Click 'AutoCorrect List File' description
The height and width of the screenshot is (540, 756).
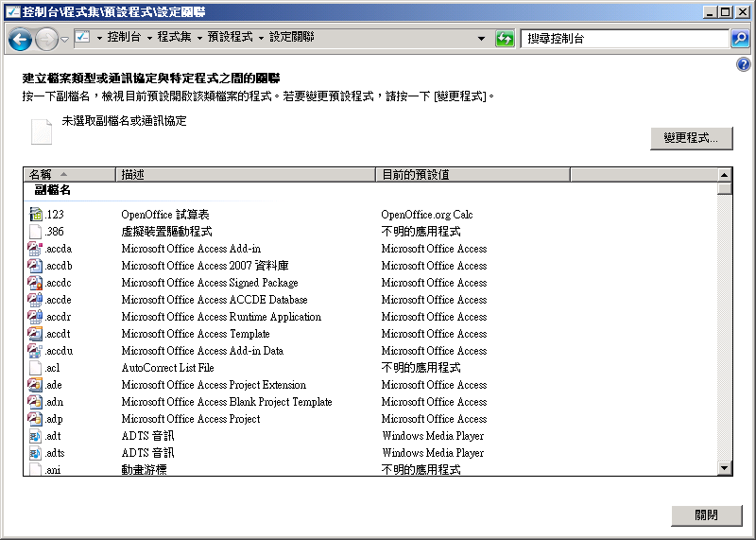[168, 368]
